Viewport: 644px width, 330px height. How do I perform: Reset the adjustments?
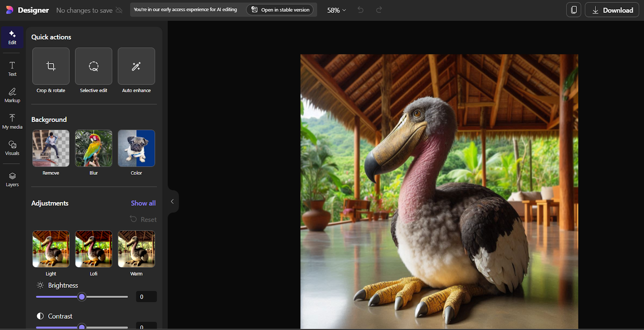click(x=143, y=219)
